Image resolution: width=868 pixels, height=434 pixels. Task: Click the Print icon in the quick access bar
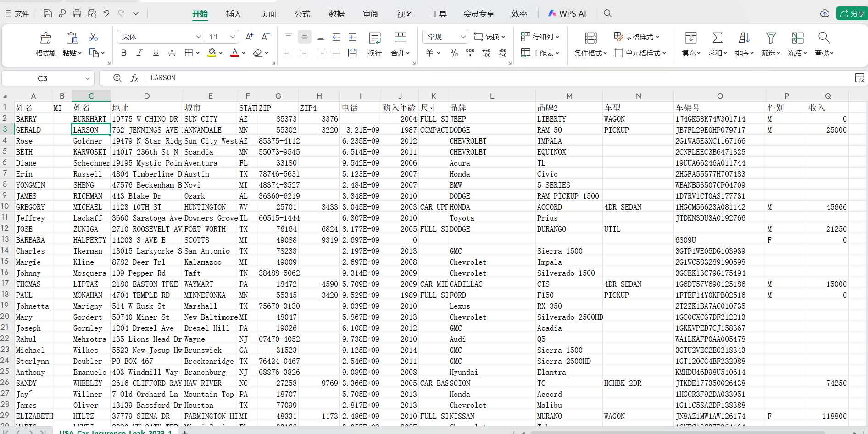pos(77,13)
